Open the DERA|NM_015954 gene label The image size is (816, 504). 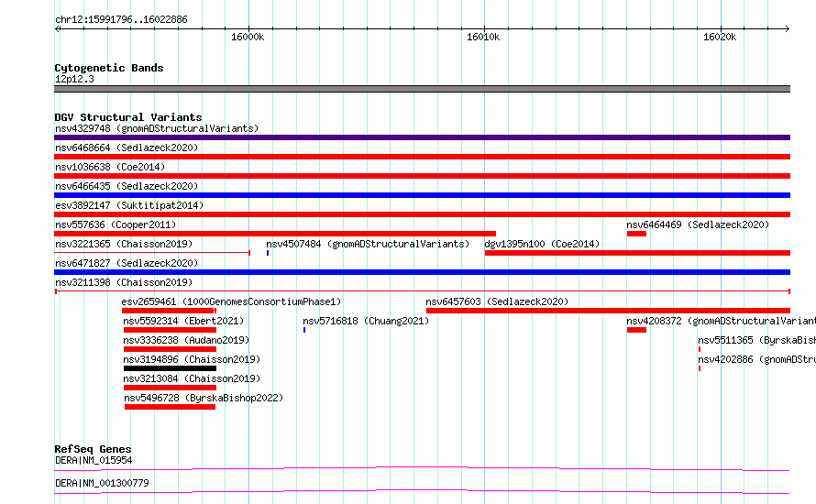pos(94,460)
